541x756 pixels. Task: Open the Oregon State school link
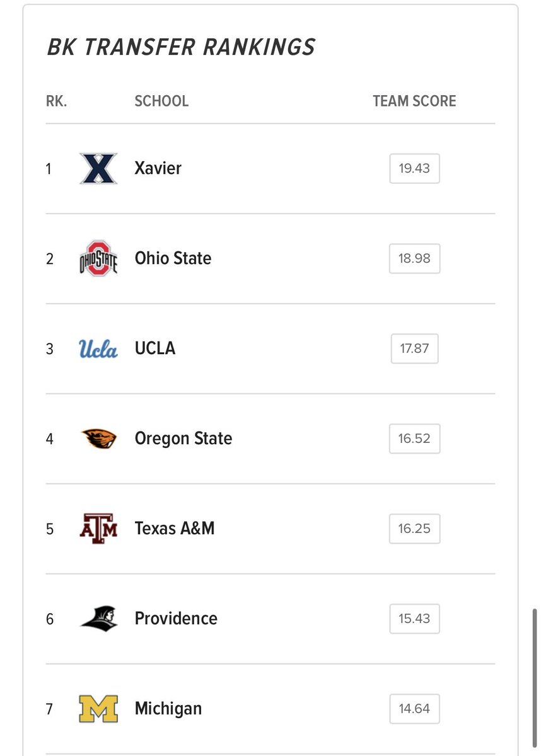pyautogui.click(x=183, y=438)
